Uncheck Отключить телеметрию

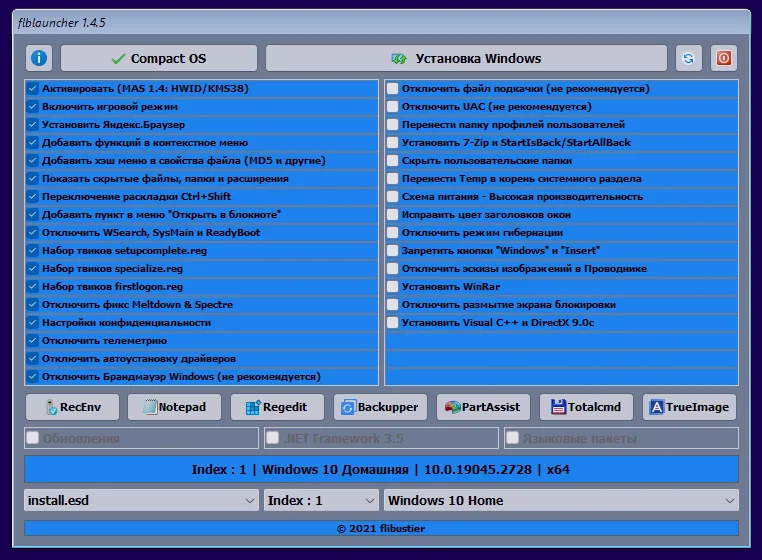coord(33,340)
